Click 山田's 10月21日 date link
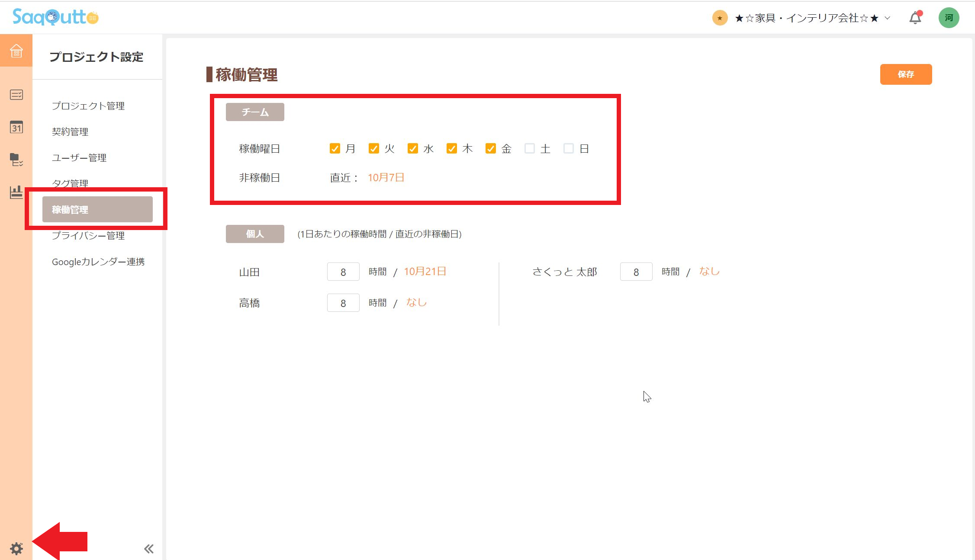 [425, 271]
